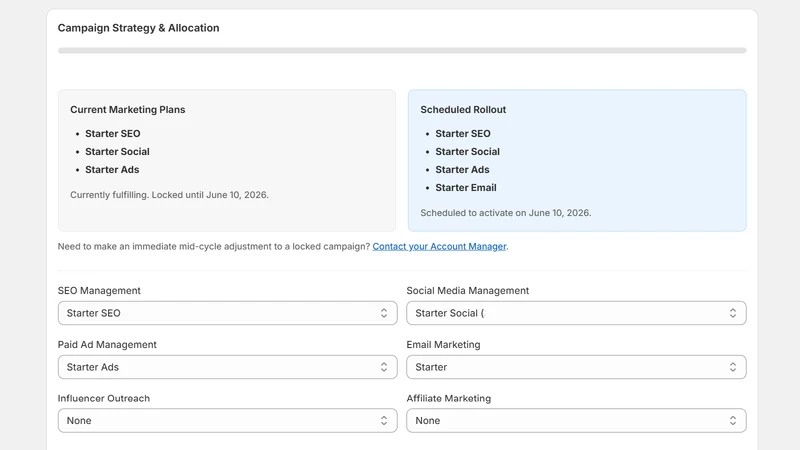800x450 pixels.
Task: Open the Email Marketing dropdown
Action: 577,367
